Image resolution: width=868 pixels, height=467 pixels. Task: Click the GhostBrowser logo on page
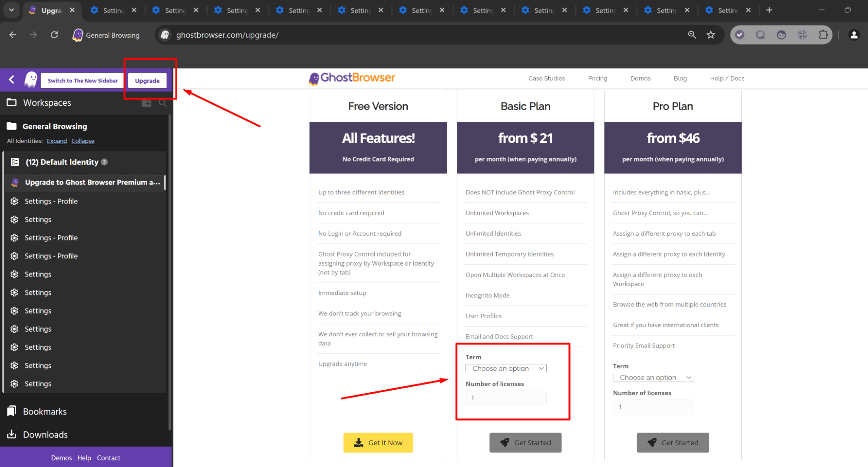click(x=352, y=78)
